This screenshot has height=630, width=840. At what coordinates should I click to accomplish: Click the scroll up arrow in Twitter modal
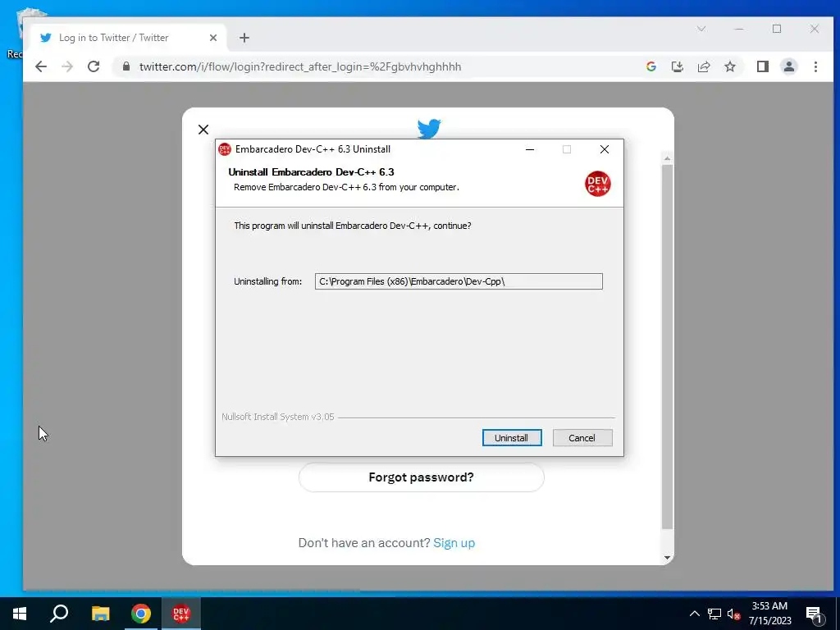[x=667, y=158]
